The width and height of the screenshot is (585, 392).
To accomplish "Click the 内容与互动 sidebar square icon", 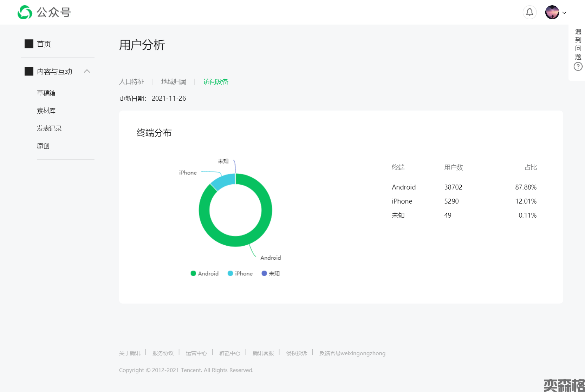I will point(29,72).
